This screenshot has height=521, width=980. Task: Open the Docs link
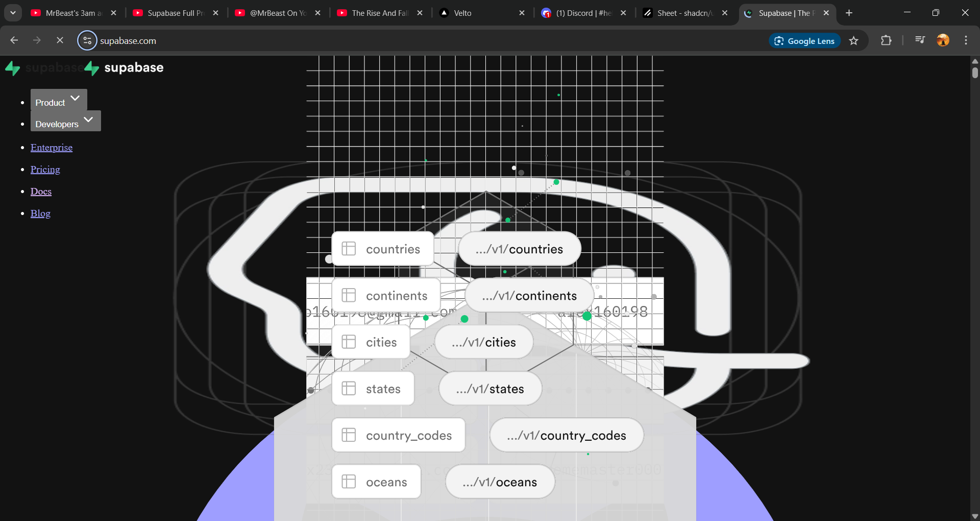tap(41, 191)
